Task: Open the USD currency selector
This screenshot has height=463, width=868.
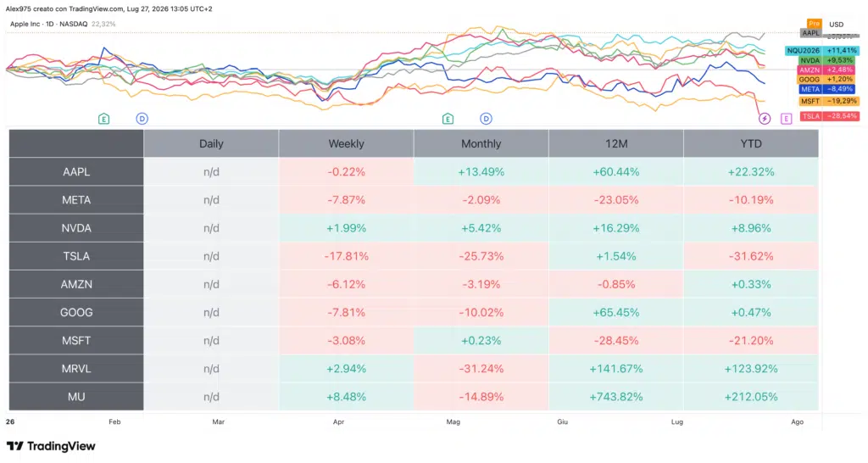Action: tap(836, 25)
